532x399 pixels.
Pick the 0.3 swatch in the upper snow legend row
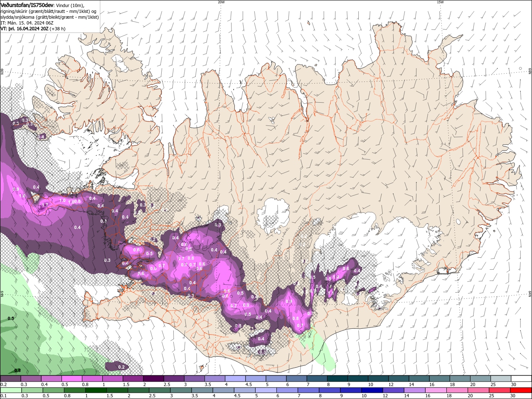pos(31,379)
